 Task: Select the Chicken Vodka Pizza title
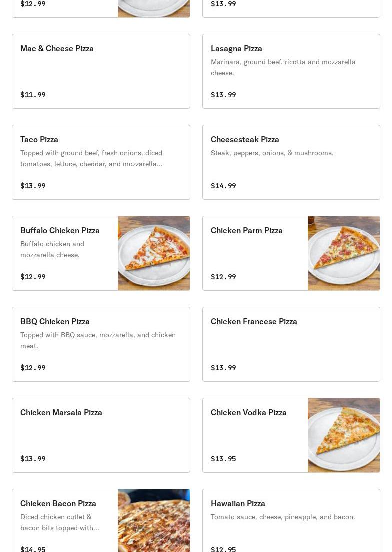[248, 412]
